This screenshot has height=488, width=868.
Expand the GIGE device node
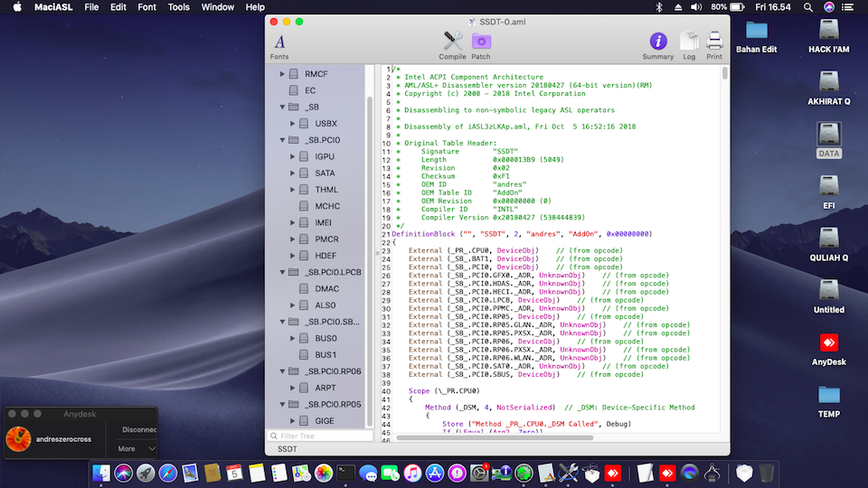pyautogui.click(x=293, y=420)
